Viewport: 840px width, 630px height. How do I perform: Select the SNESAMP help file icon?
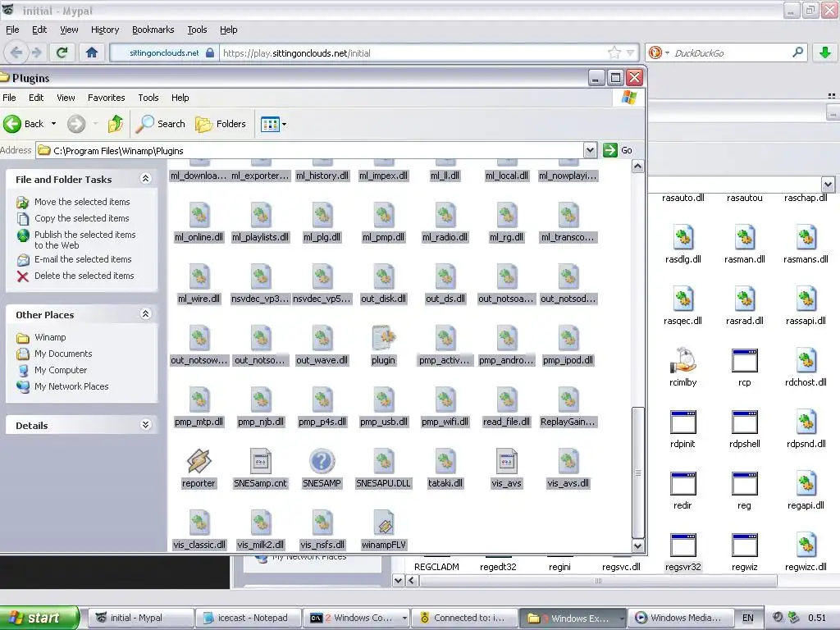[x=322, y=461]
